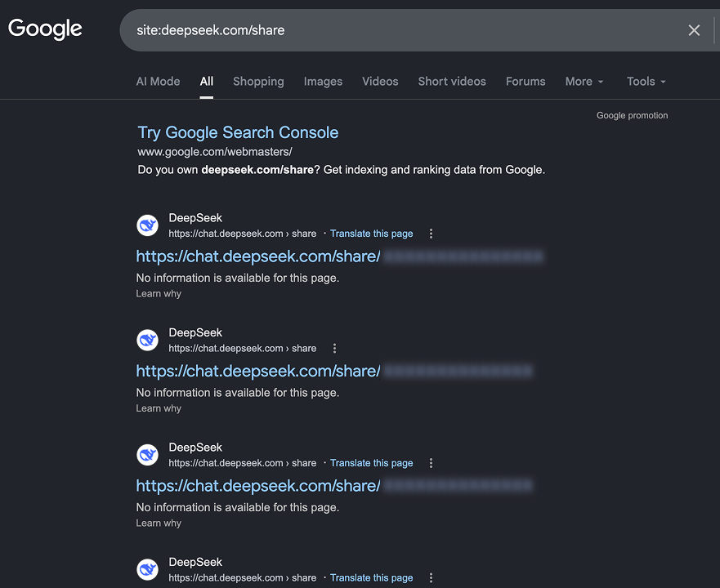Click third result's DeepSeek whale favicon
Screen dimensions: 720x588
coord(147,455)
